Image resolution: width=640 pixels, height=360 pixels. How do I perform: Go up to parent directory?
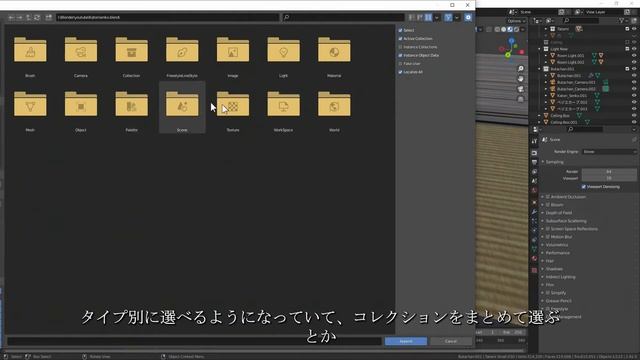coord(29,18)
